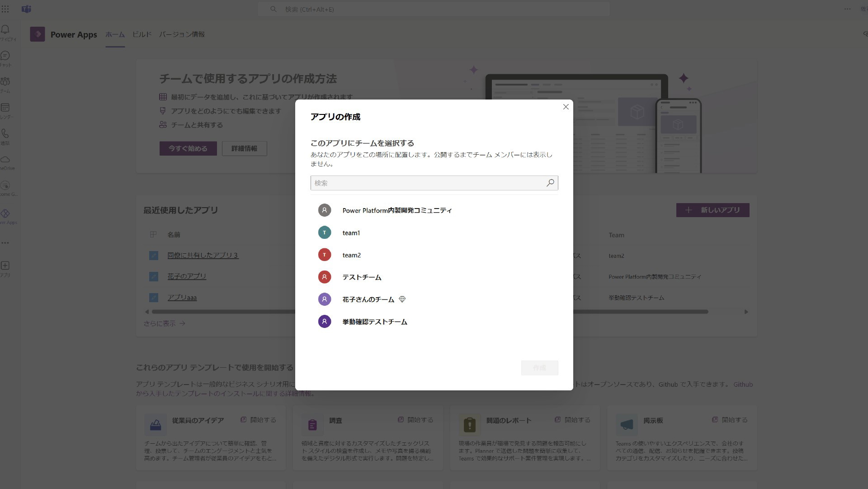Viewport: 868px width, 489px height.
Task: Click 開始する on 従業員のアイデア template
Action: 258,420
